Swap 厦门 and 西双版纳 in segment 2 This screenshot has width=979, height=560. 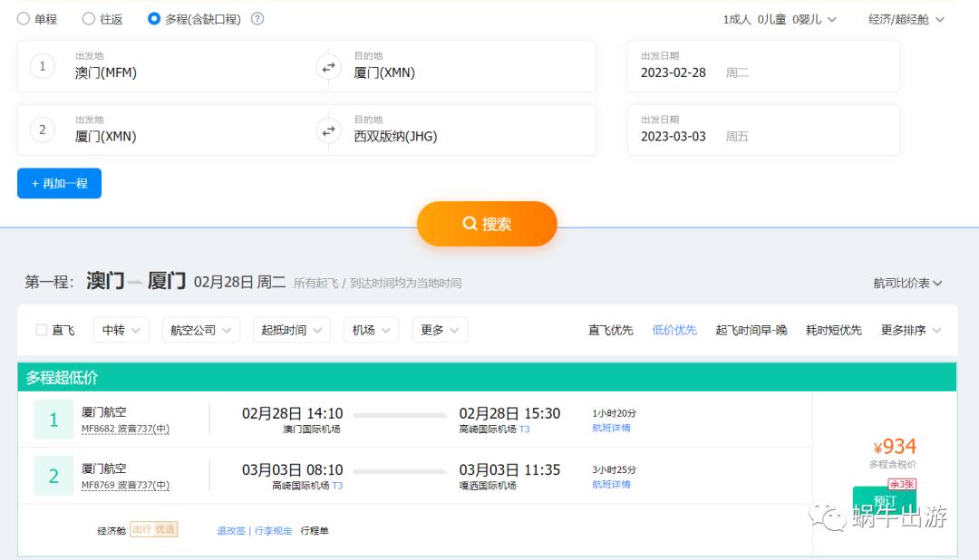328,130
